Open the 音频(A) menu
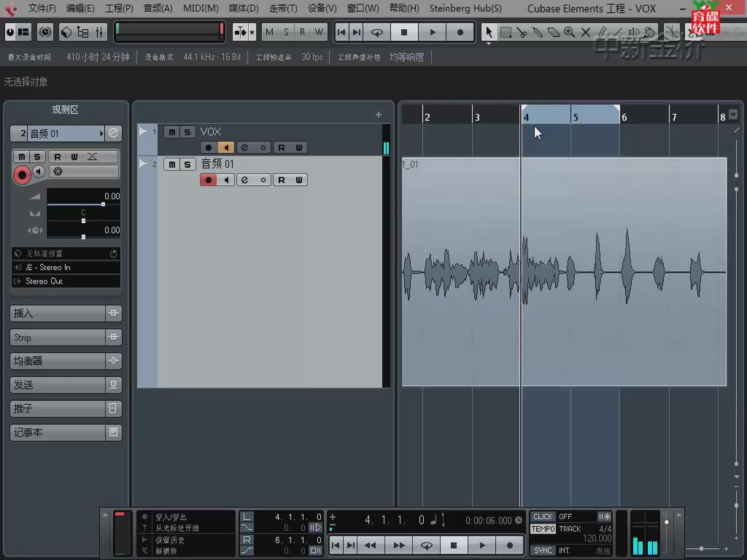747x560 pixels. 158,9
